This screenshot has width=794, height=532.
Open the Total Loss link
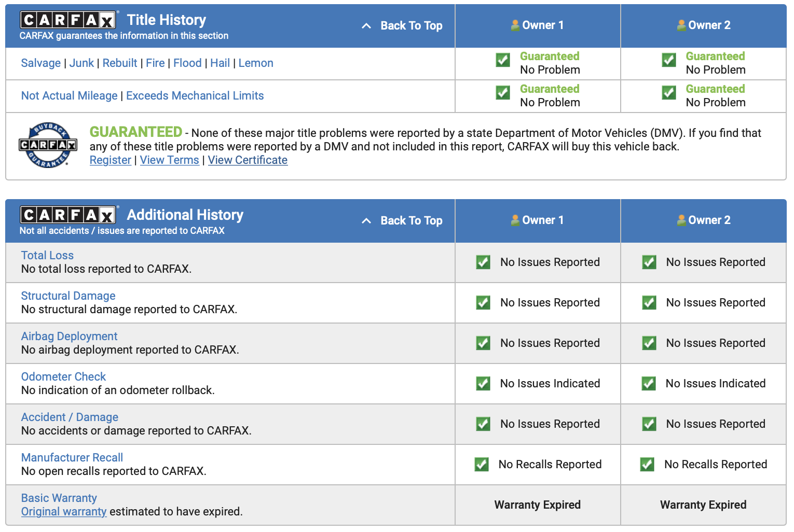pyautogui.click(x=47, y=255)
